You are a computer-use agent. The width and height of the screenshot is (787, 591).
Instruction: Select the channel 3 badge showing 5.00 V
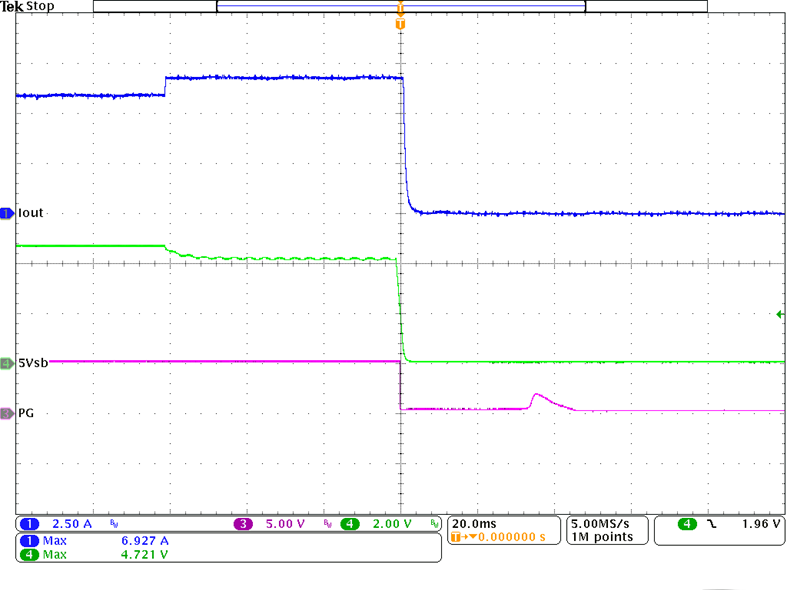click(242, 524)
